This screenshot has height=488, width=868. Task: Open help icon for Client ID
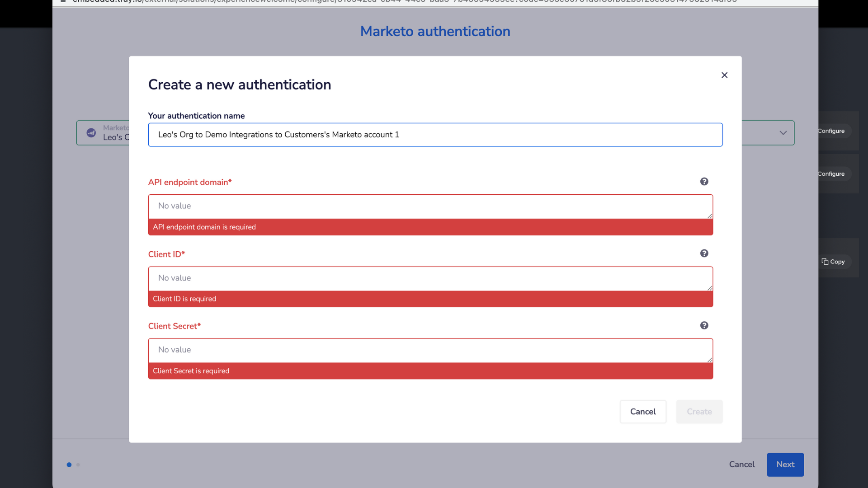click(704, 253)
